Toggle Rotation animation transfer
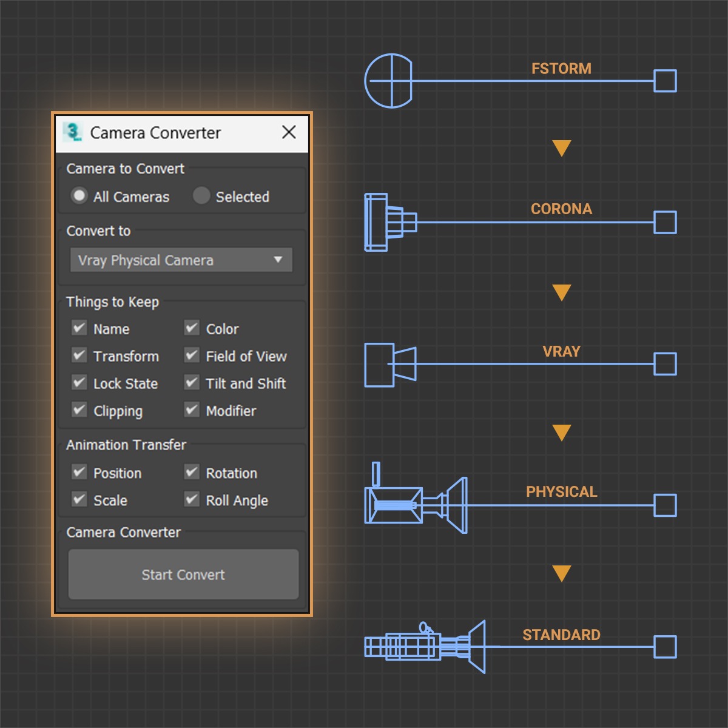Viewport: 728px width, 728px height. pyautogui.click(x=192, y=472)
